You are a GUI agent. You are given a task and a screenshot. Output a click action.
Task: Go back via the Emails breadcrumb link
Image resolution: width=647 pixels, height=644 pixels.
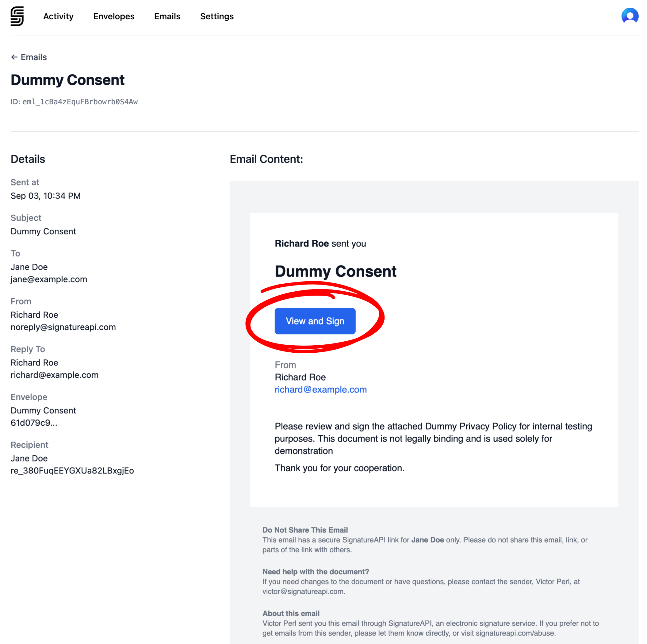pyautogui.click(x=33, y=57)
